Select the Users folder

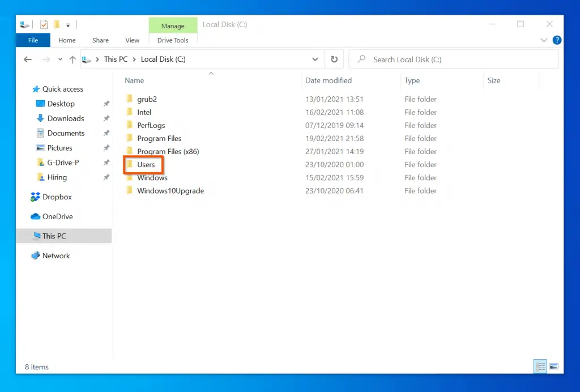[146, 165]
